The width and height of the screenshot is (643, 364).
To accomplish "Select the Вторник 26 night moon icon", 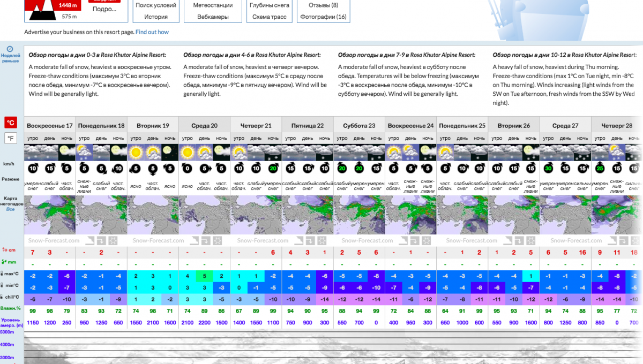I will (530, 151).
